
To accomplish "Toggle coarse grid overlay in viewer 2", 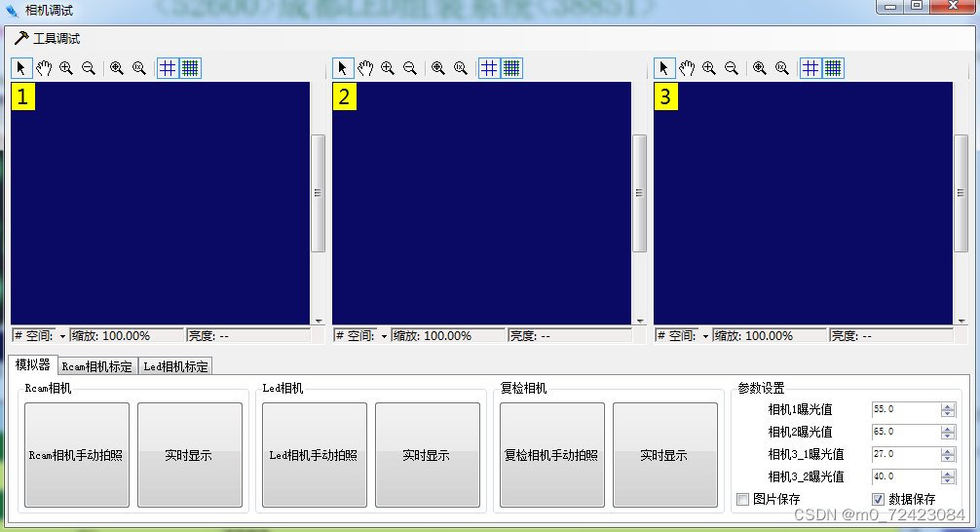I will pyautogui.click(x=489, y=68).
